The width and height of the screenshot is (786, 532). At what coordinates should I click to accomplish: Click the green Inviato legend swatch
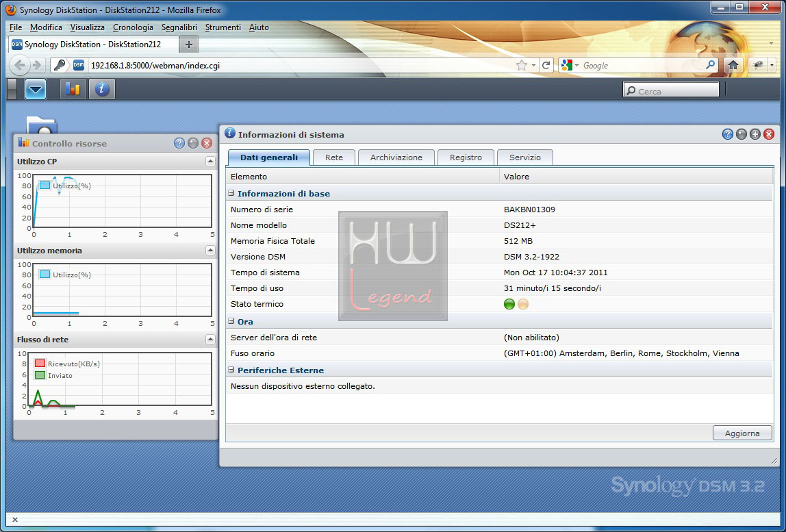pyautogui.click(x=40, y=376)
